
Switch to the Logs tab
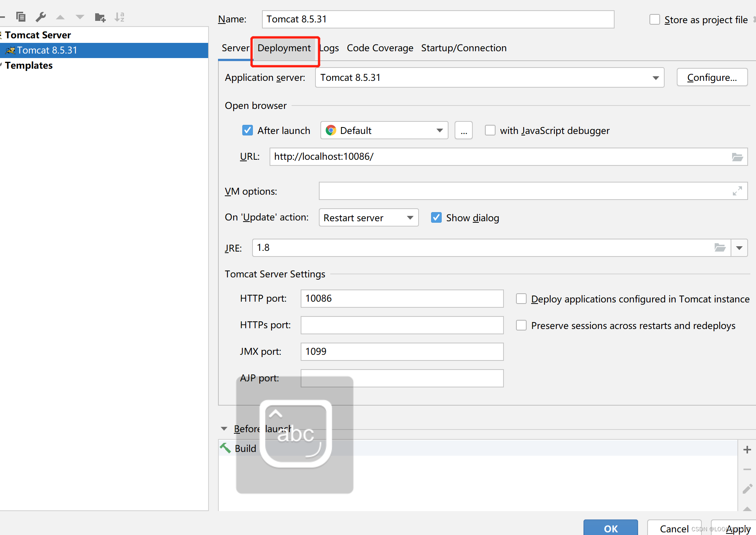329,48
